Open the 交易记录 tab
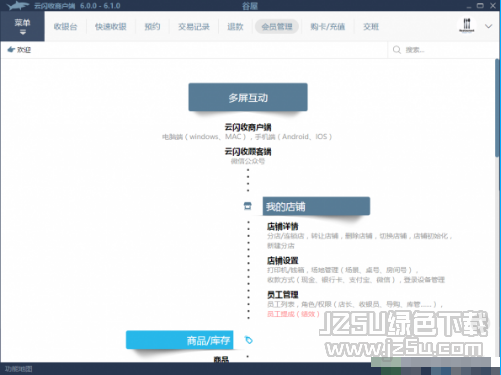Screen dimensions: 501x375 [194, 27]
